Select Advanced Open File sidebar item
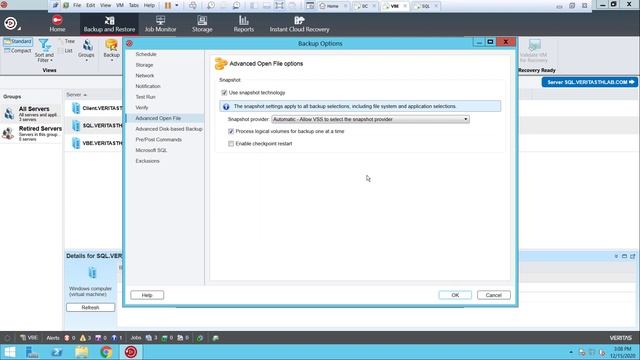Viewport: 640px width, 360px height. 164,118
